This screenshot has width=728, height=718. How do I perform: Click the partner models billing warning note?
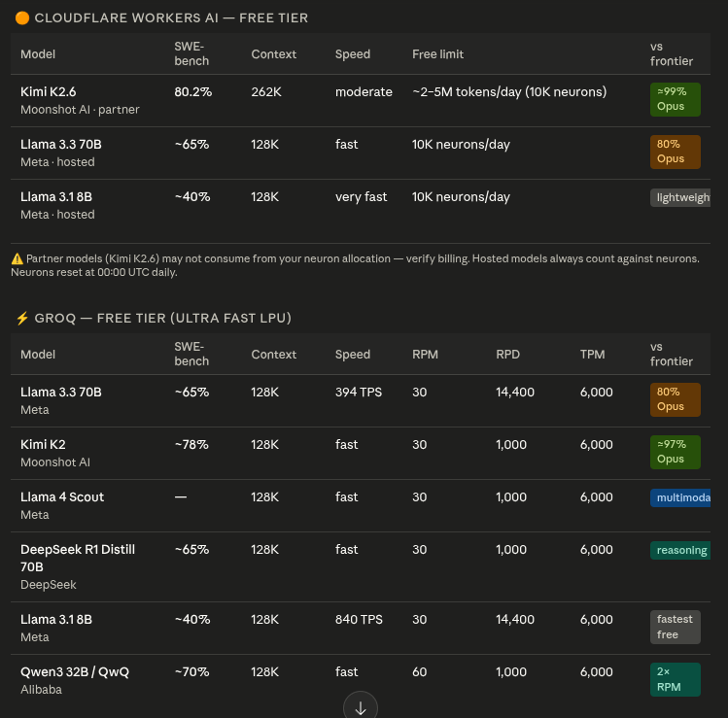click(x=355, y=265)
